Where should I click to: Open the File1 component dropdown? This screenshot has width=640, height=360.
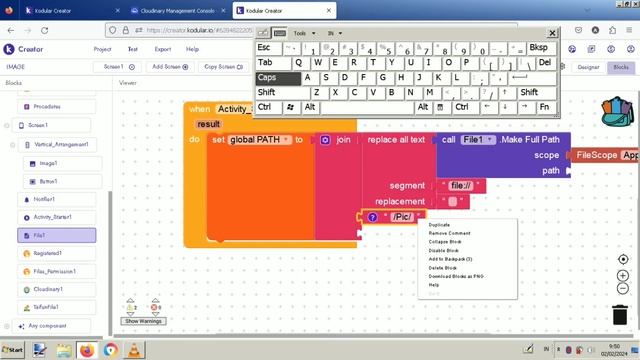click(489, 140)
